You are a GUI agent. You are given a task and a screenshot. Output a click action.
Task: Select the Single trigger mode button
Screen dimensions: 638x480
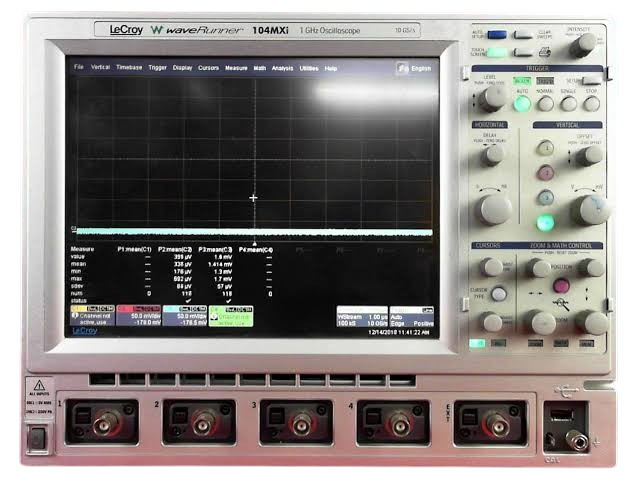568,104
